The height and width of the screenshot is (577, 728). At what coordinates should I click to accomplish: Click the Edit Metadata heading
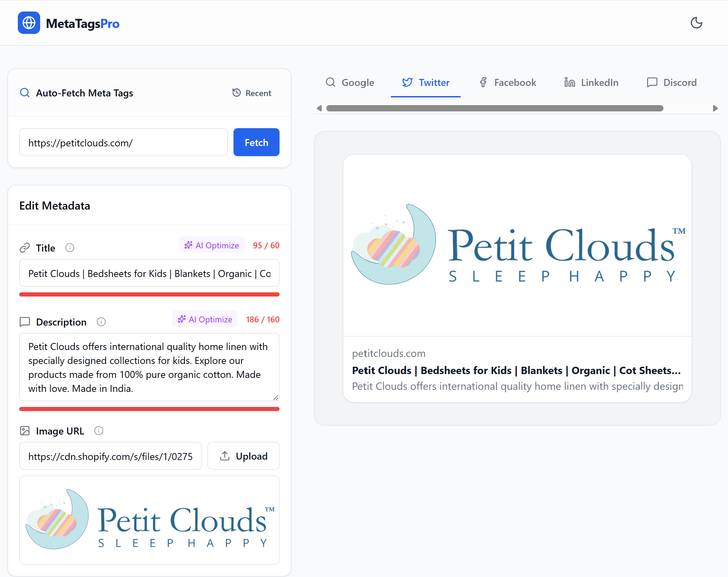coord(55,206)
